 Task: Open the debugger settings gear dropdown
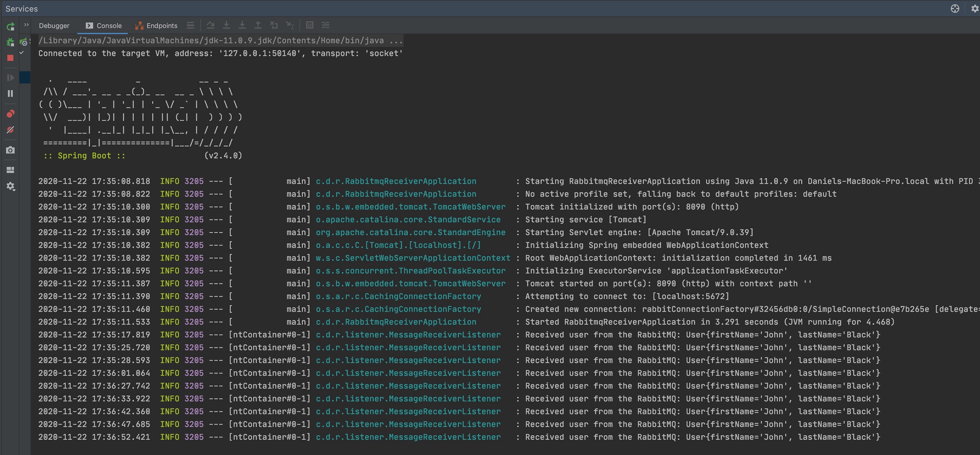10,186
